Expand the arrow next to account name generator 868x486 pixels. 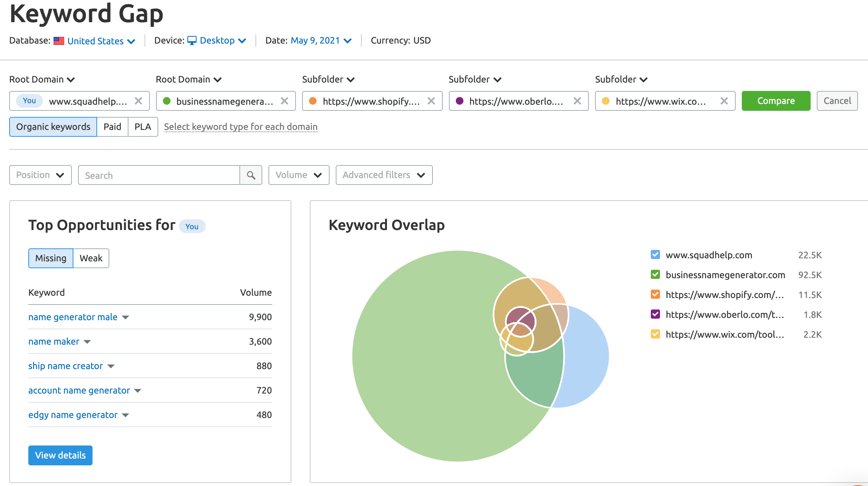(138, 391)
